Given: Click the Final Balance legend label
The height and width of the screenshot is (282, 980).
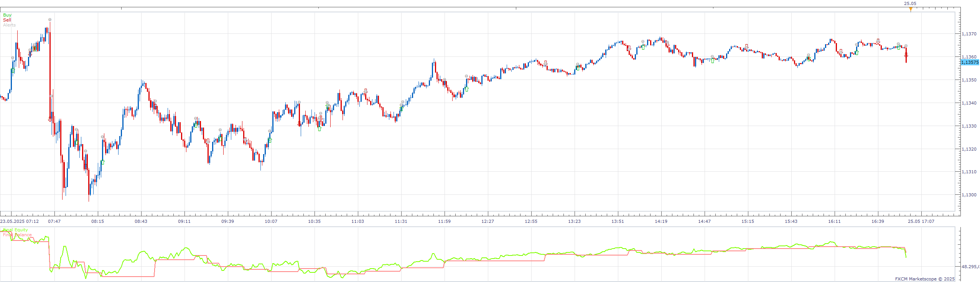Looking at the screenshot, I should coord(17,235).
